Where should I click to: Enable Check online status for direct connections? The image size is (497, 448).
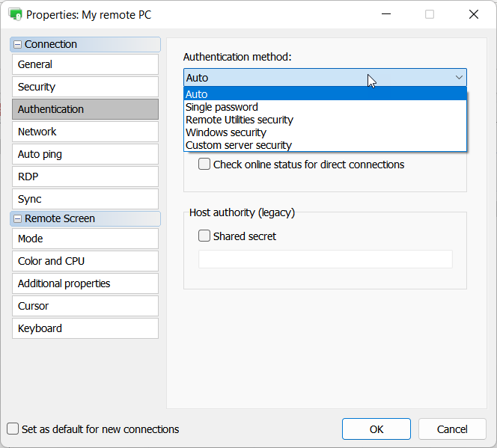point(204,165)
